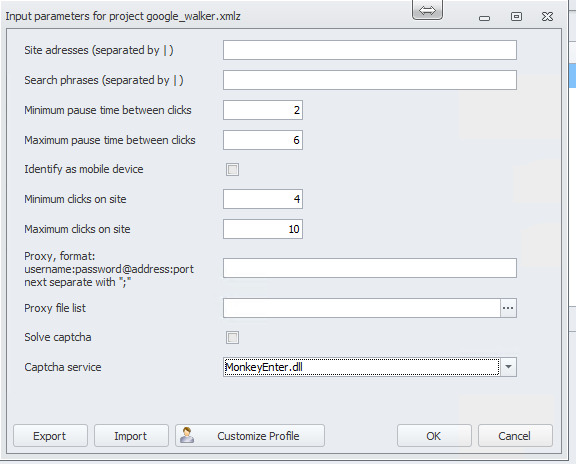This screenshot has width=576, height=464.
Task: Confirm parameters with OK
Action: 434,436
